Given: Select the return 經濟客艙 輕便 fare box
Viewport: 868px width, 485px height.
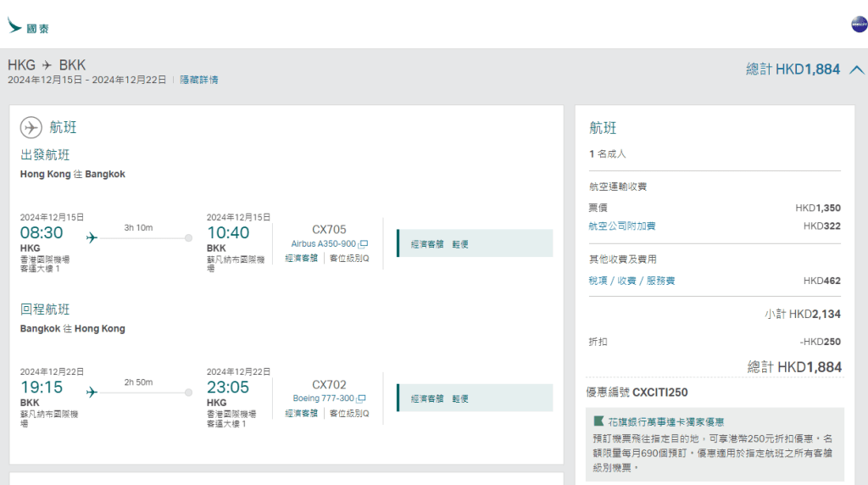Looking at the screenshot, I should pos(475,398).
